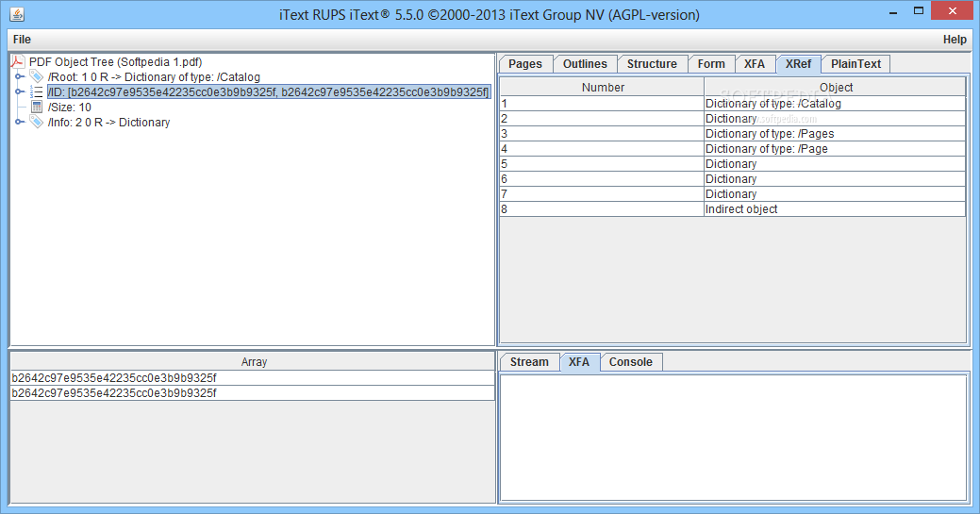Open the Stream tab in the lower panel
Screen dimensions: 980x514
coord(529,362)
